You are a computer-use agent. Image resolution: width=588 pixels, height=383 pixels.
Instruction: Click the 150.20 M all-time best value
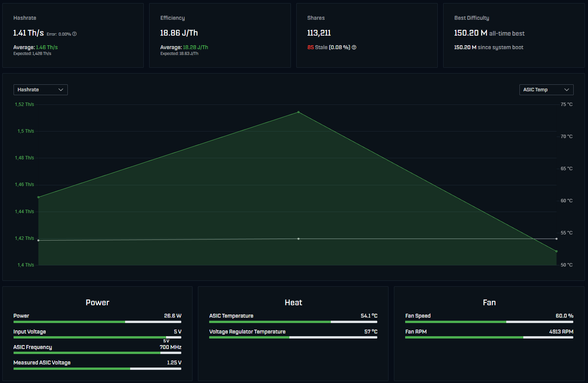click(x=471, y=33)
